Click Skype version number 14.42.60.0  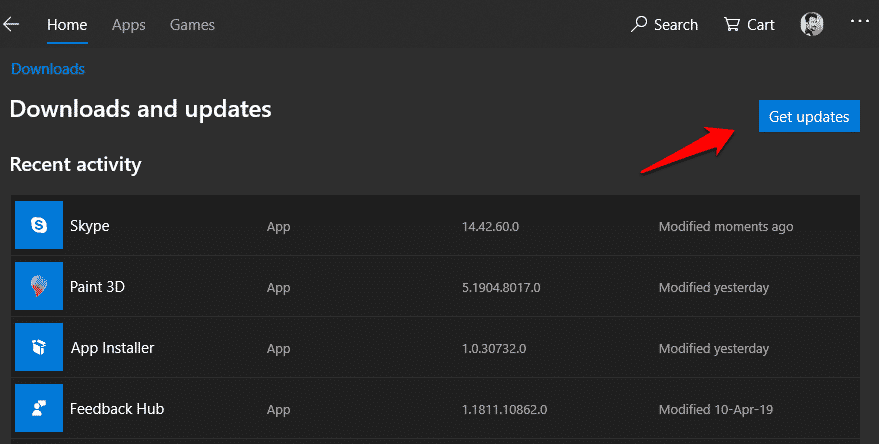tap(491, 227)
